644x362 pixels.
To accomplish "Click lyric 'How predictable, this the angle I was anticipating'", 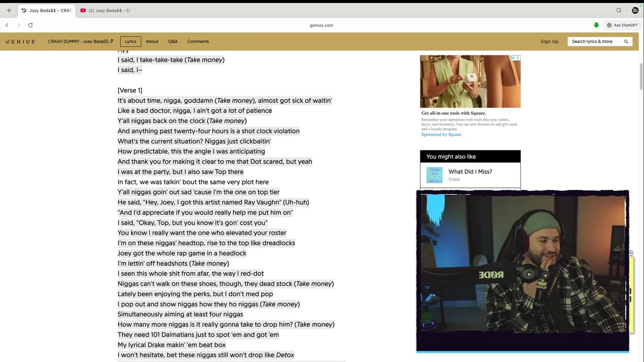I will 191,151.
